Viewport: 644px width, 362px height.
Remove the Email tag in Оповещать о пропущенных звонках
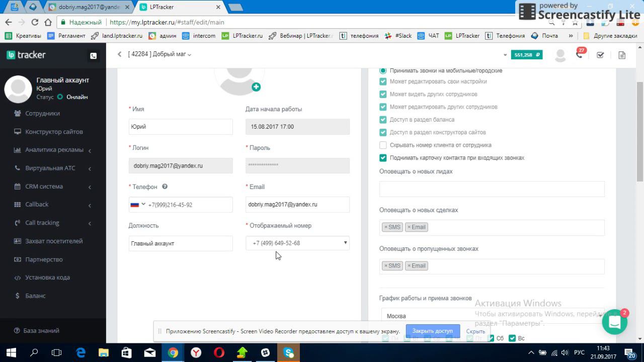tap(409, 266)
